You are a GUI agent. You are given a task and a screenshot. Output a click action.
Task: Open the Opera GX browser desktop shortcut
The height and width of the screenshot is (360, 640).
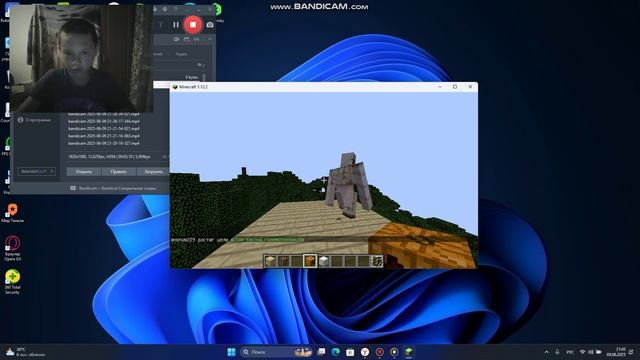12,248
